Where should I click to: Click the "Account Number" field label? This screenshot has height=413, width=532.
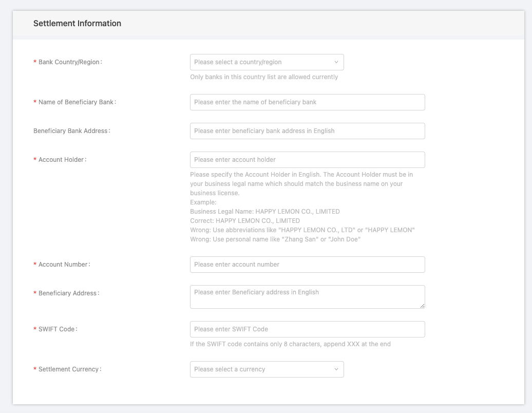(64, 265)
